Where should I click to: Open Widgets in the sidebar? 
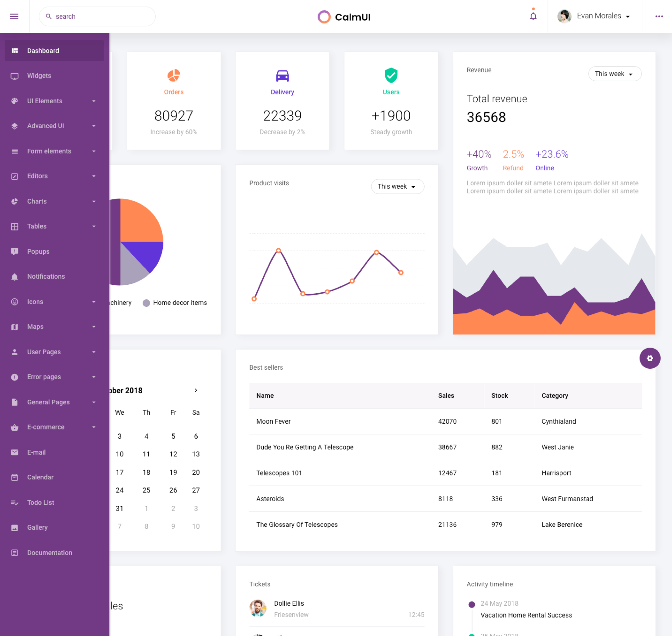pos(39,76)
